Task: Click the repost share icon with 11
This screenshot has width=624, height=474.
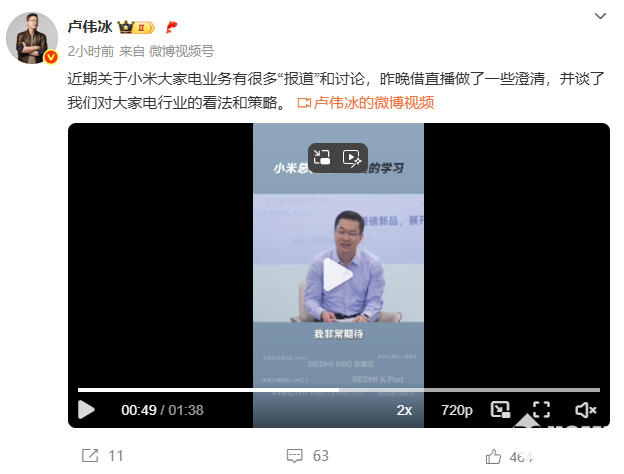Action: pyautogui.click(x=103, y=456)
